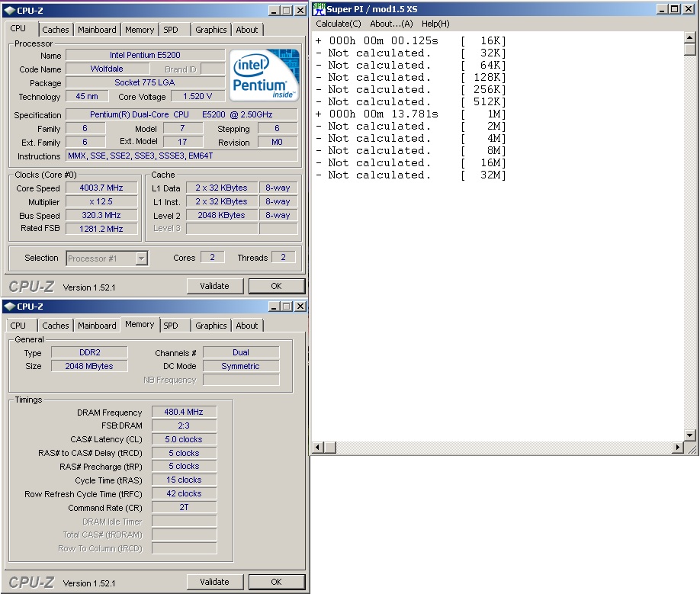Viewport: 700px width, 594px height.
Task: Click the Rated FSB value 1281.2 MHz
Action: 101,229
